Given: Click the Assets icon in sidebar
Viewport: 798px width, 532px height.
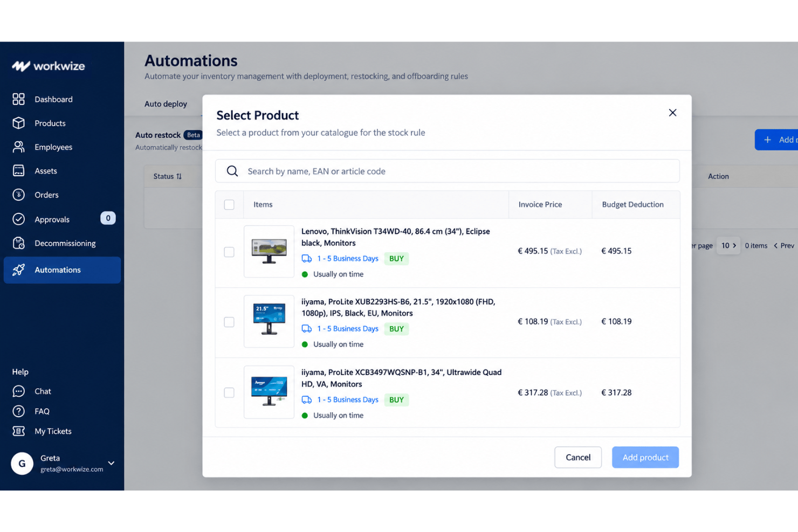Looking at the screenshot, I should [18, 171].
